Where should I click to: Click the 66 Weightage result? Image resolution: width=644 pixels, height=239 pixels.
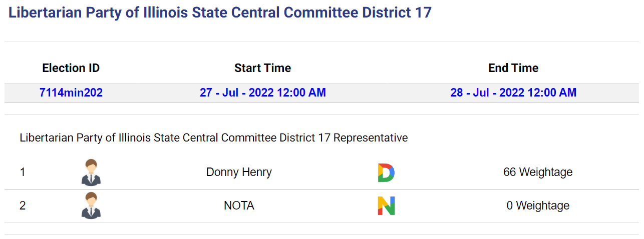538,172
